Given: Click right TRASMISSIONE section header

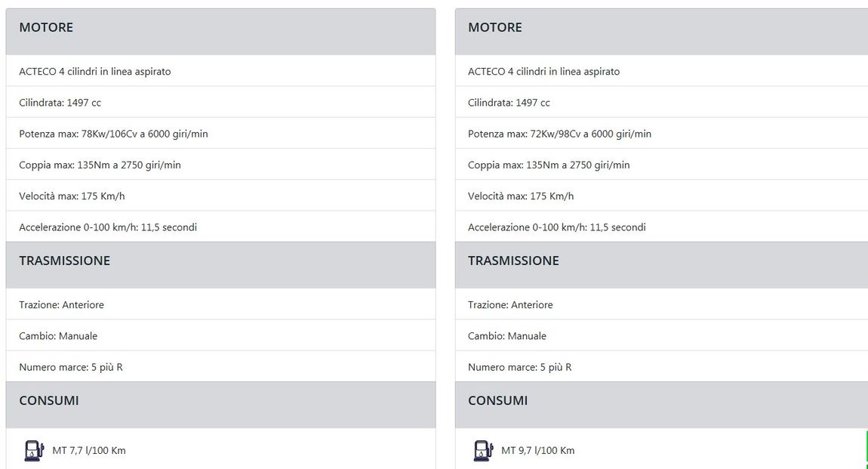Looking at the screenshot, I should [661, 264].
